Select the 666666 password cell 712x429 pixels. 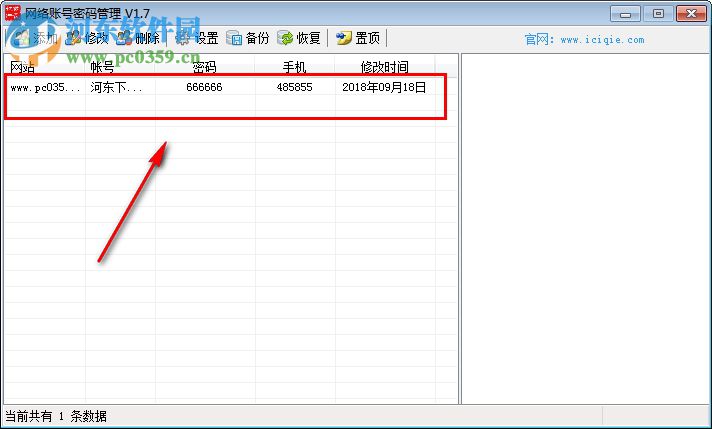pyautogui.click(x=204, y=87)
